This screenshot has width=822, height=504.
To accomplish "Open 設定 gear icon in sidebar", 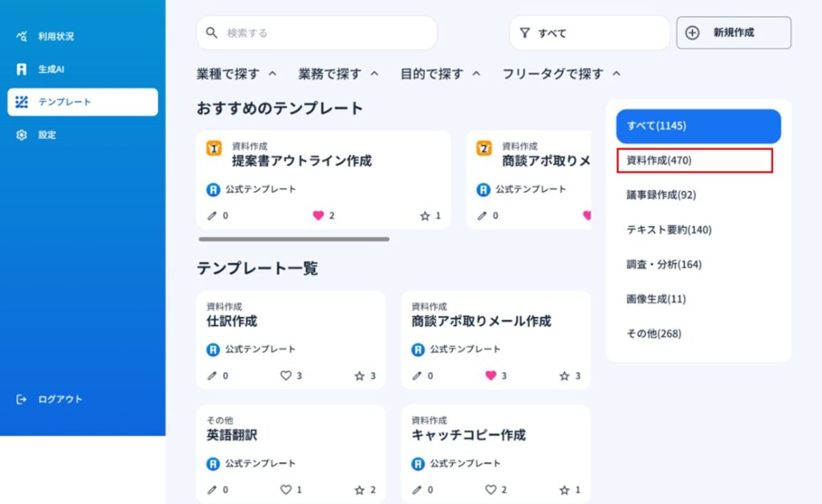I will 22,135.
